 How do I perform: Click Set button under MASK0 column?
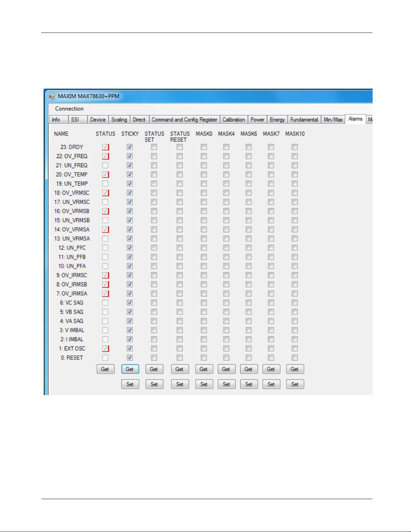[x=204, y=384]
